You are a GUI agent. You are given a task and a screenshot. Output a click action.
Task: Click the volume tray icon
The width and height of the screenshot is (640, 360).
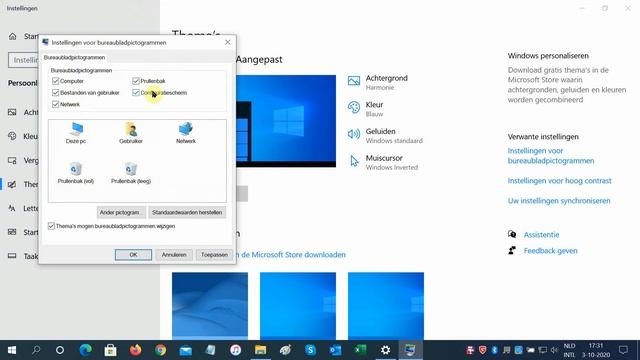(x=554, y=350)
